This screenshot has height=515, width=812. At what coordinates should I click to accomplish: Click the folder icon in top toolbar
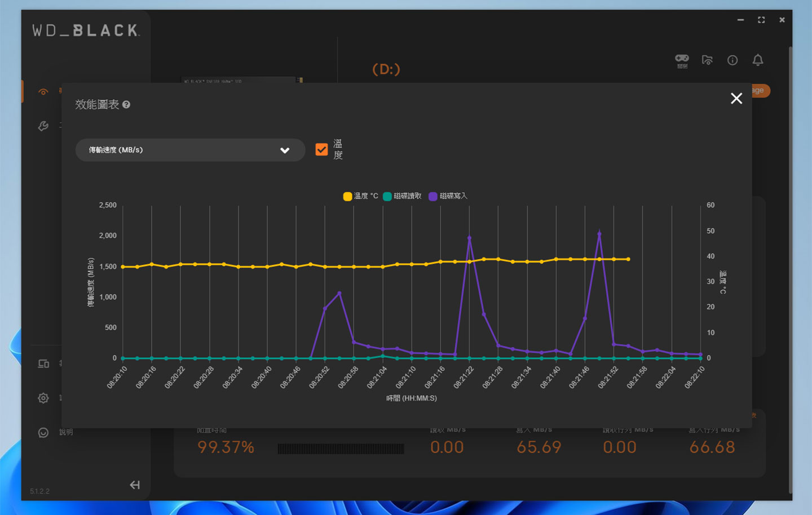[707, 60]
